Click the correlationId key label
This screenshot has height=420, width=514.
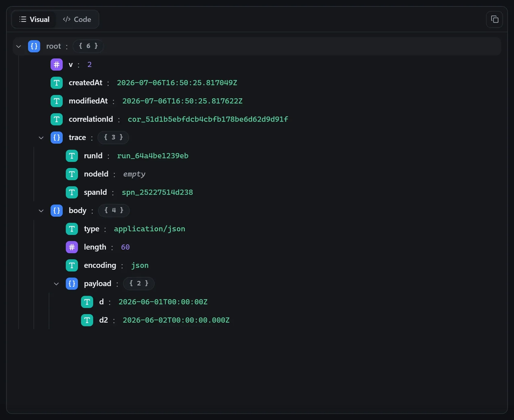coord(91,119)
